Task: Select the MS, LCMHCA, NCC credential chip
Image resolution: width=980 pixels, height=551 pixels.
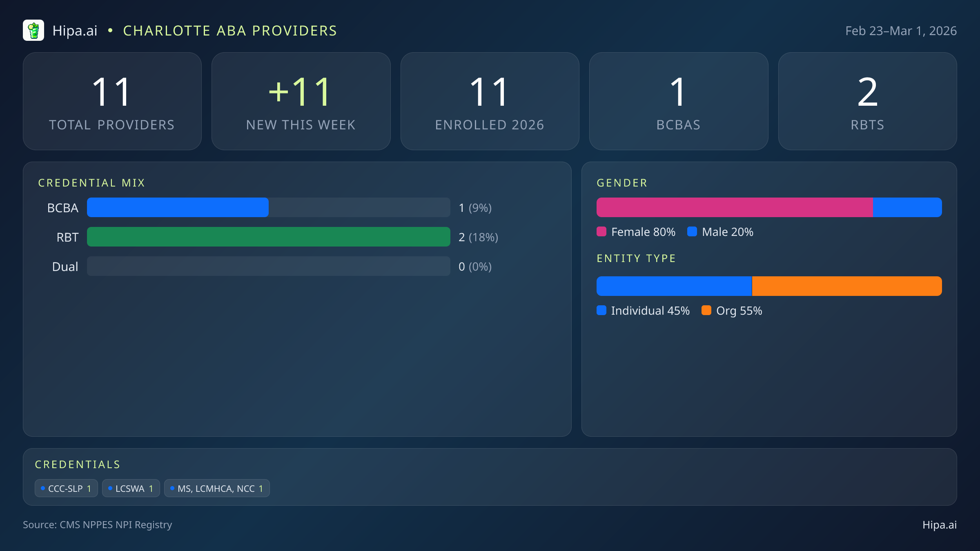Action: [x=217, y=488]
